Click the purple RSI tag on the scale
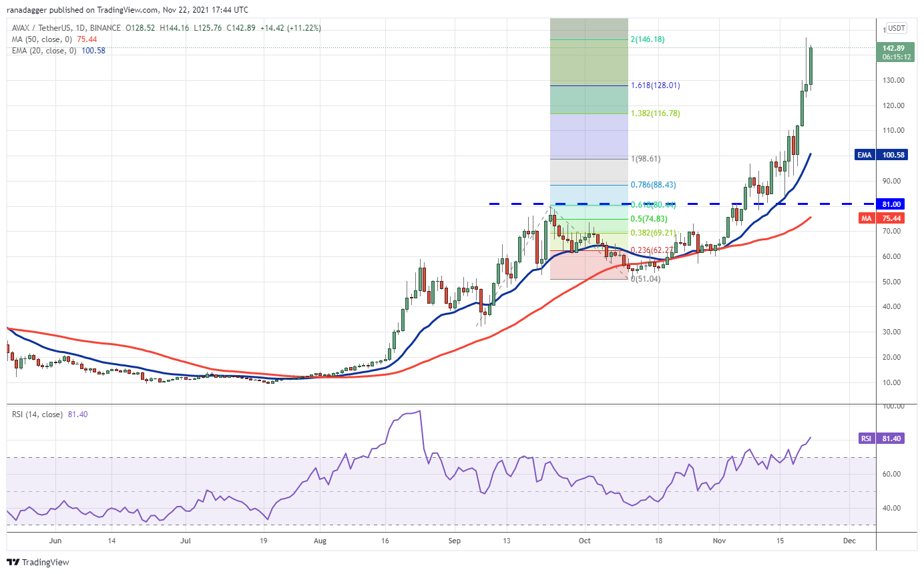The image size is (924, 574). [866, 439]
